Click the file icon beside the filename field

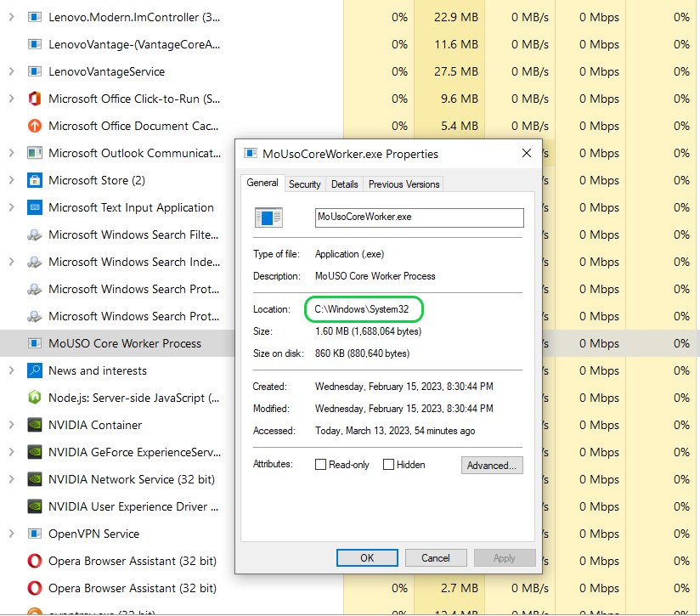coord(268,218)
